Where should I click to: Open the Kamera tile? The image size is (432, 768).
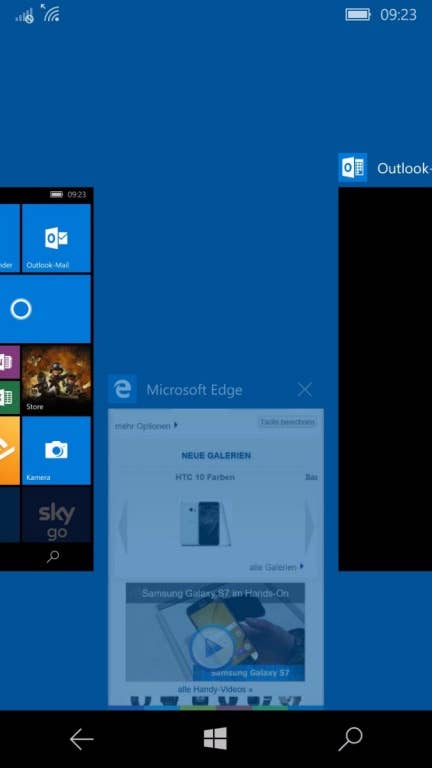(x=56, y=450)
